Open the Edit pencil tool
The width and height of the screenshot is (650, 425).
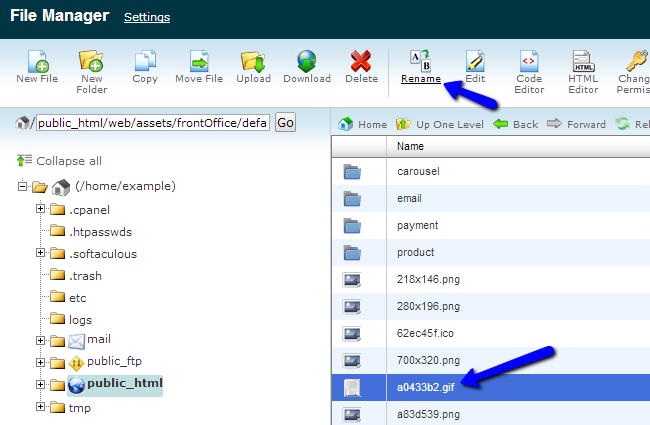[475, 61]
